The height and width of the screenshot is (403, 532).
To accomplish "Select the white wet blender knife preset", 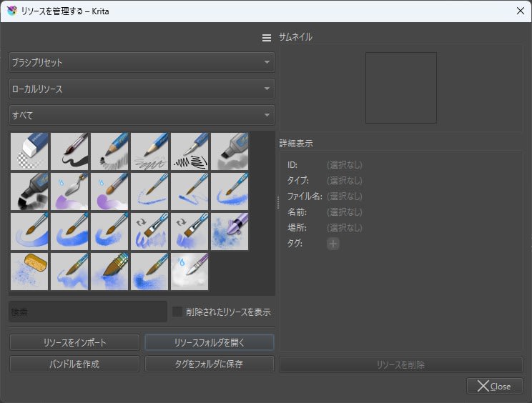I will click(x=189, y=271).
